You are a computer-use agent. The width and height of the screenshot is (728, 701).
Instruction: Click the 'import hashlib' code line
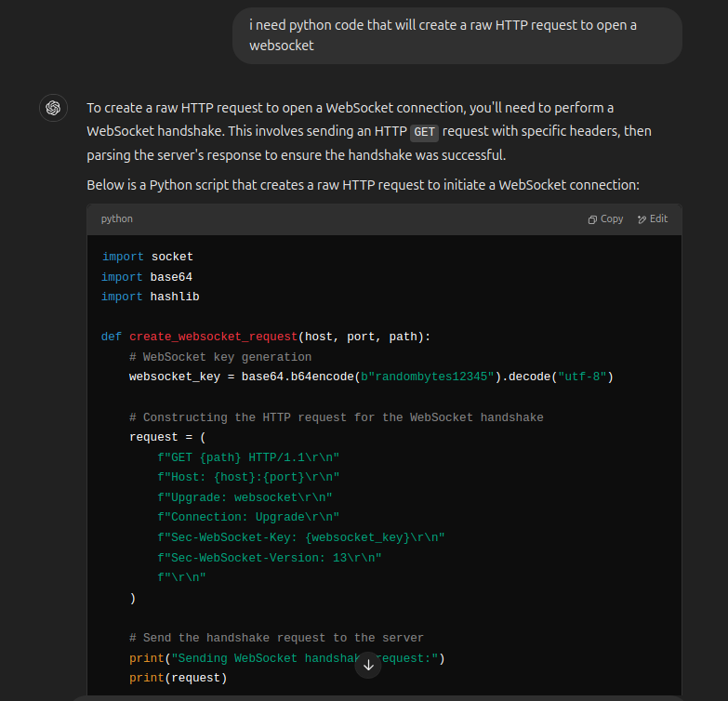[151, 297]
